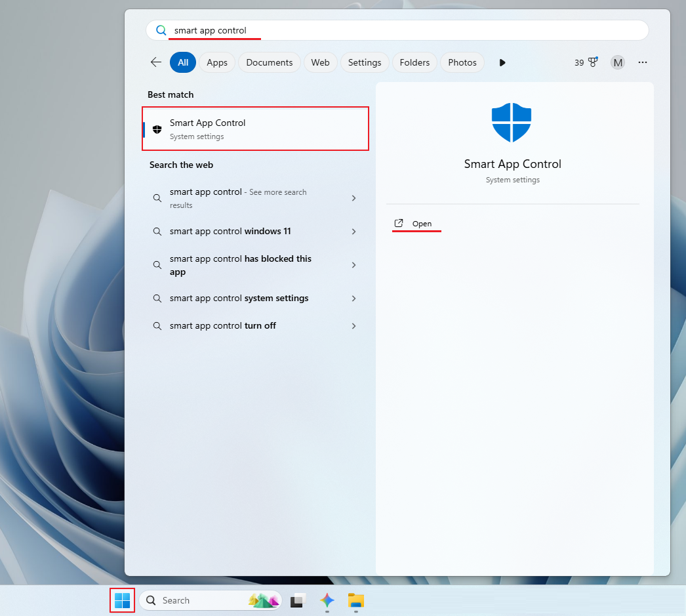The width and height of the screenshot is (686, 616).
Task: Expand chevron for 'smart app control windows 11'
Action: click(353, 232)
